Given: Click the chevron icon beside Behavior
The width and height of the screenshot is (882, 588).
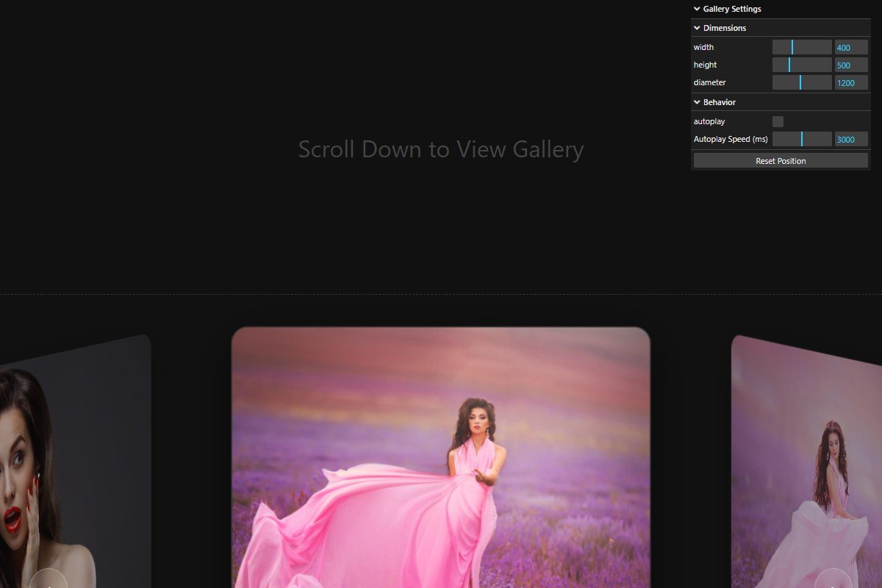Looking at the screenshot, I should point(697,101).
